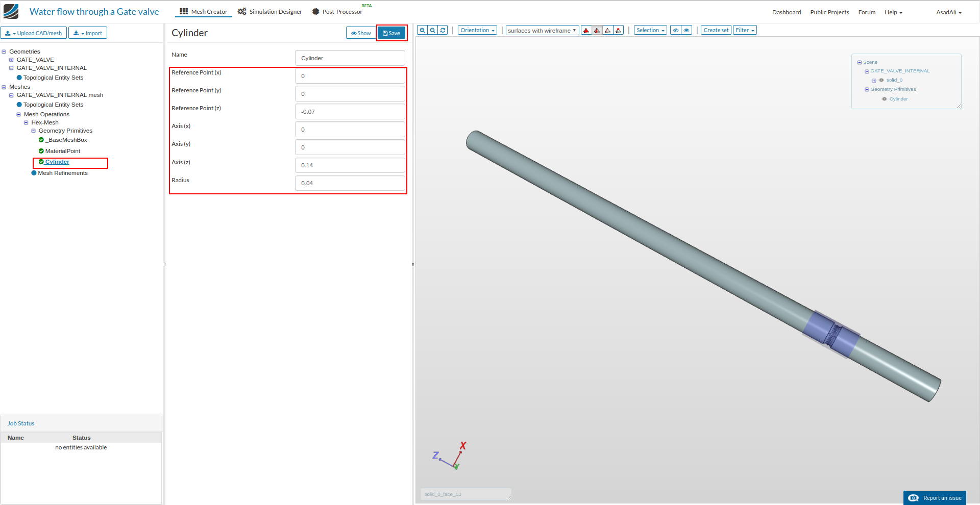This screenshot has height=505, width=980.
Task: Click the MaterialPoint green check icon
Action: [x=41, y=151]
